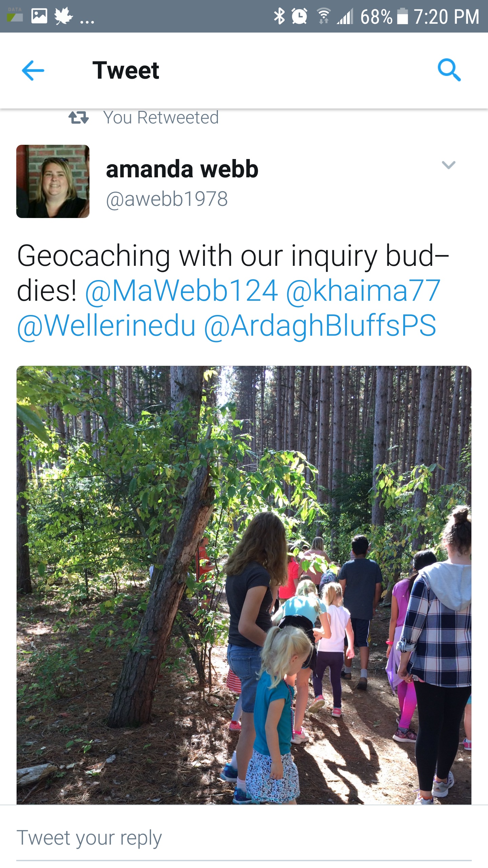Screen dimensions: 488x868
Task: Open the @khaima77 mention
Action: [x=363, y=291]
